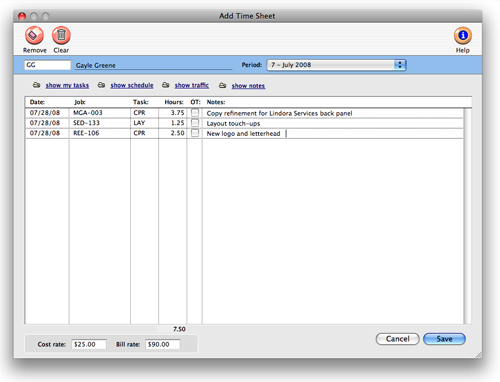The height and width of the screenshot is (382, 500).
Task: Open the Help info icon
Action: [463, 36]
